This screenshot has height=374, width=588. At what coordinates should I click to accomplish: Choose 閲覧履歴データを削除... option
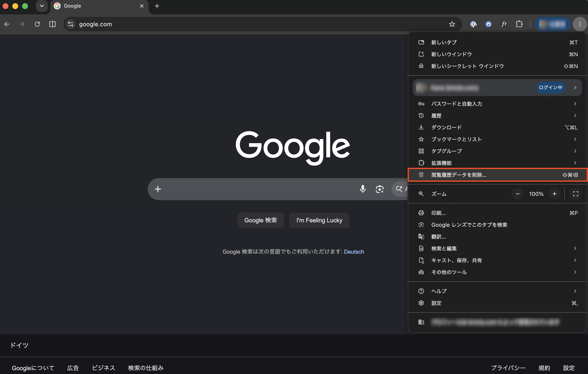(x=497, y=175)
